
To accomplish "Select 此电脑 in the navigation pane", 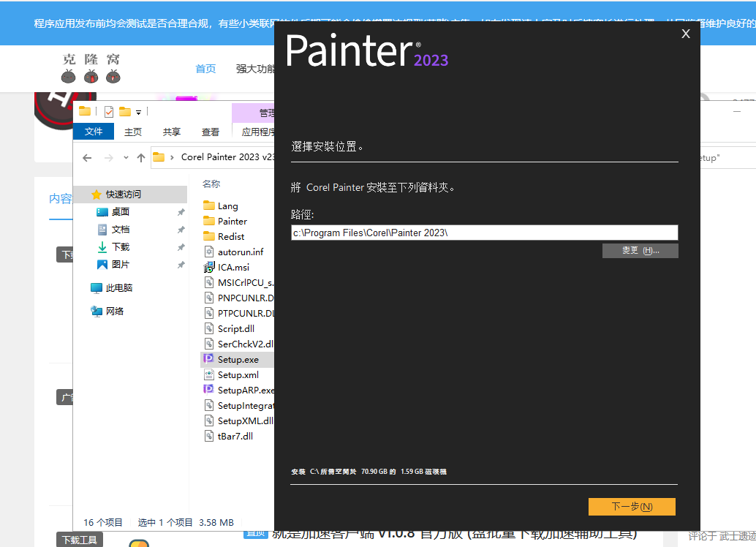I will point(119,288).
